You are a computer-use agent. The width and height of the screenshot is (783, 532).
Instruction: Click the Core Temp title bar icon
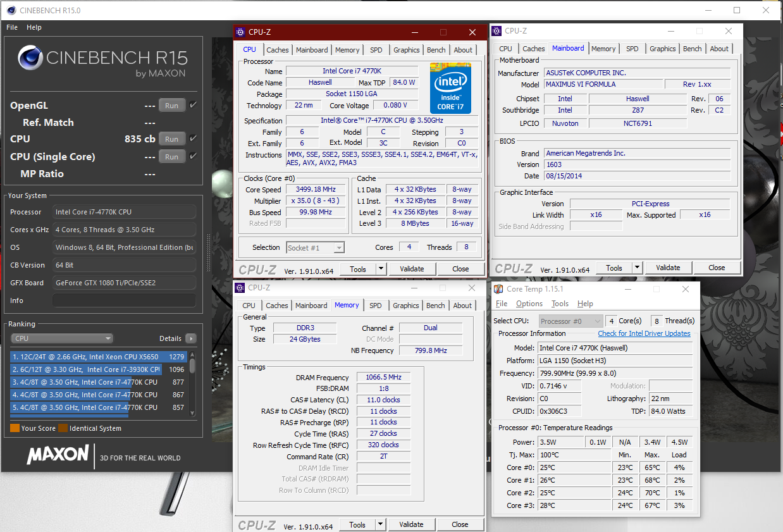[498, 289]
